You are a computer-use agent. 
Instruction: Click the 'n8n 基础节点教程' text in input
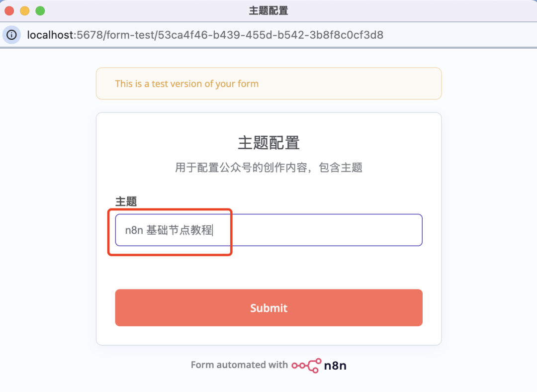tap(169, 230)
